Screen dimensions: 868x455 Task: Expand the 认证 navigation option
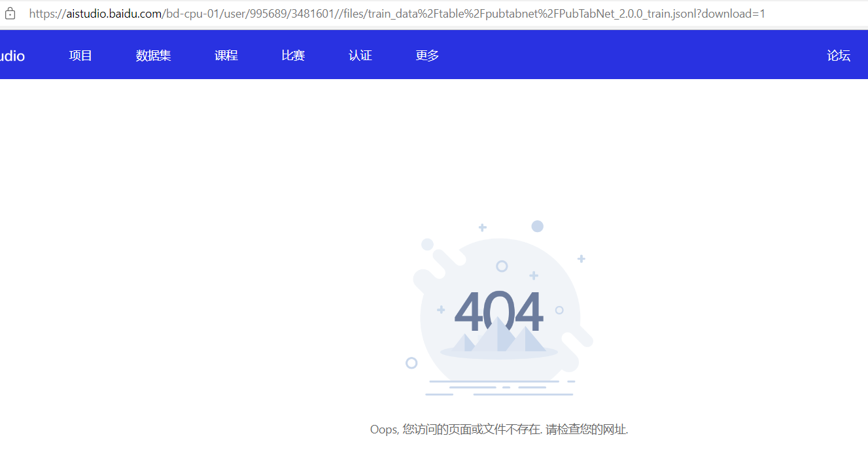click(360, 55)
